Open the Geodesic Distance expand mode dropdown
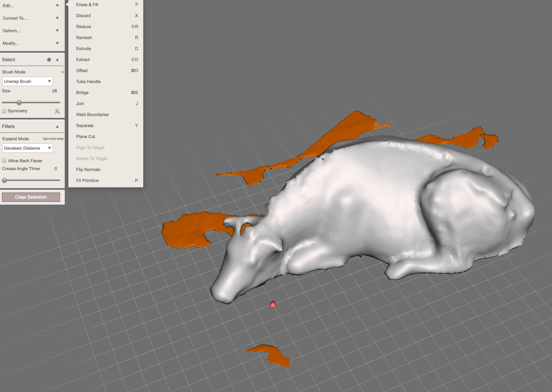The image size is (552, 392). 28,148
